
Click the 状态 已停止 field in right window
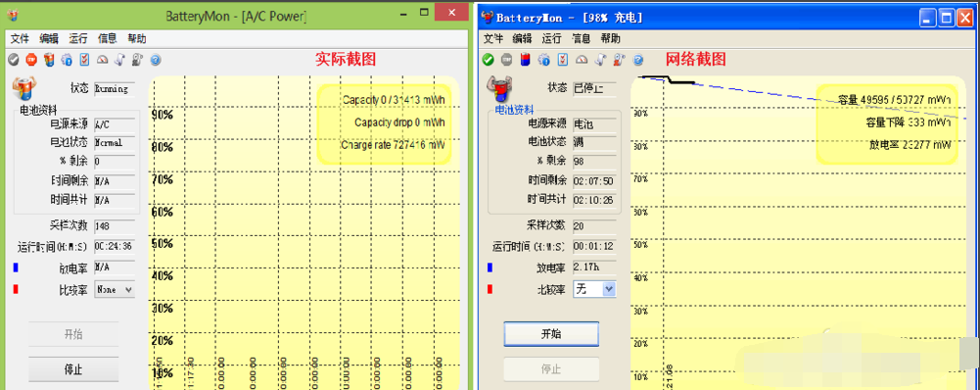[x=594, y=88]
